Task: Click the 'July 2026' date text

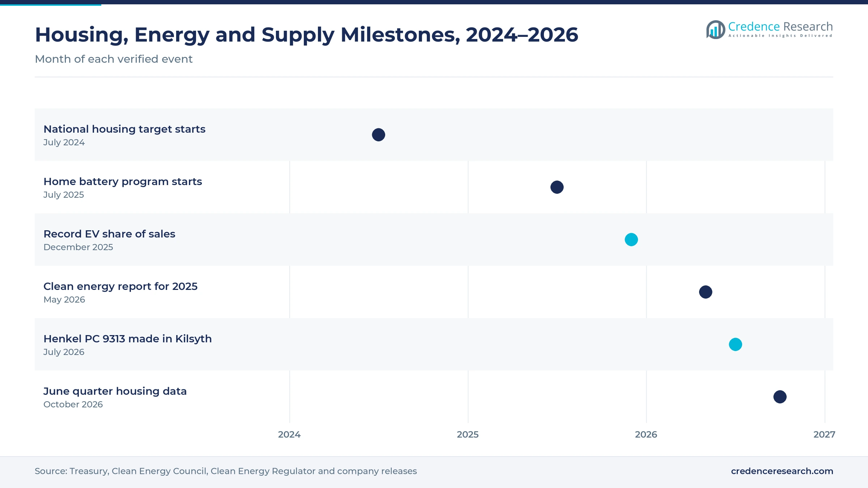Action: [x=64, y=352]
